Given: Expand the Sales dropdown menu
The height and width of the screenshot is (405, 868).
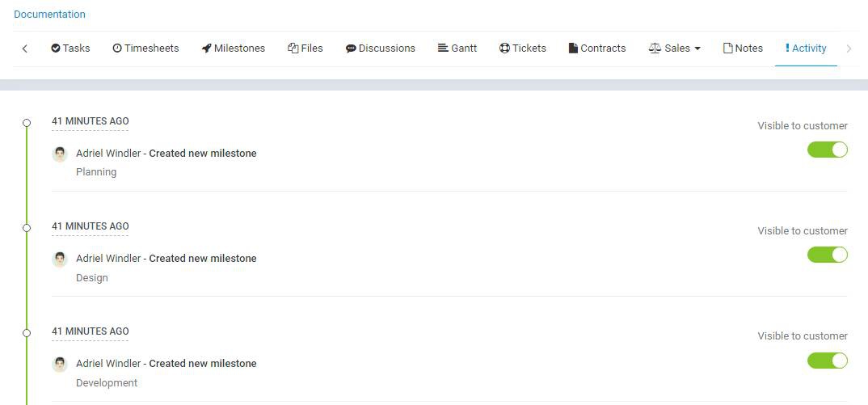Looking at the screenshot, I should [675, 49].
